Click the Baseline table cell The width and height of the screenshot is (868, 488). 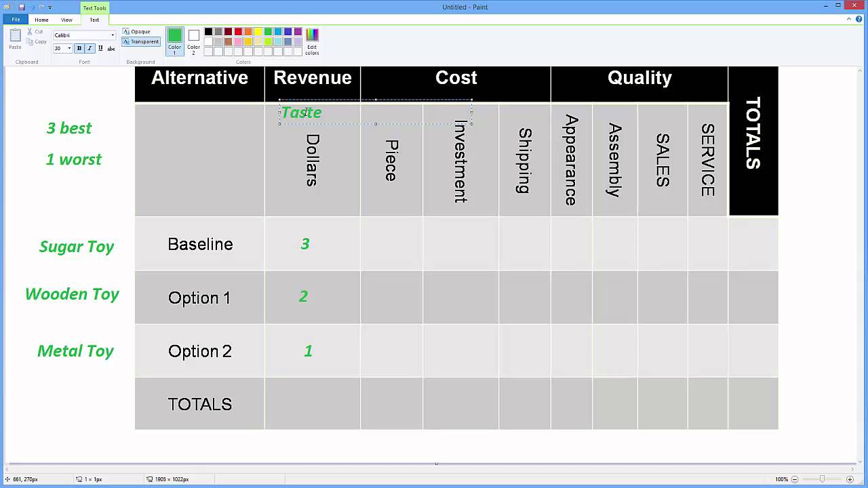(200, 244)
